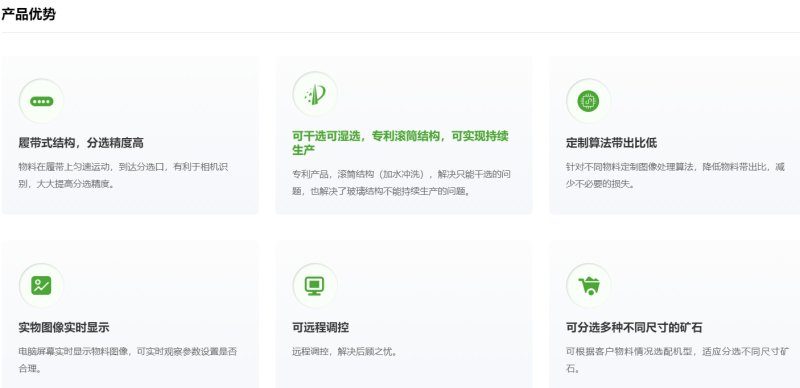
Task: Click the crawler belt structure icon
Action: point(41,101)
